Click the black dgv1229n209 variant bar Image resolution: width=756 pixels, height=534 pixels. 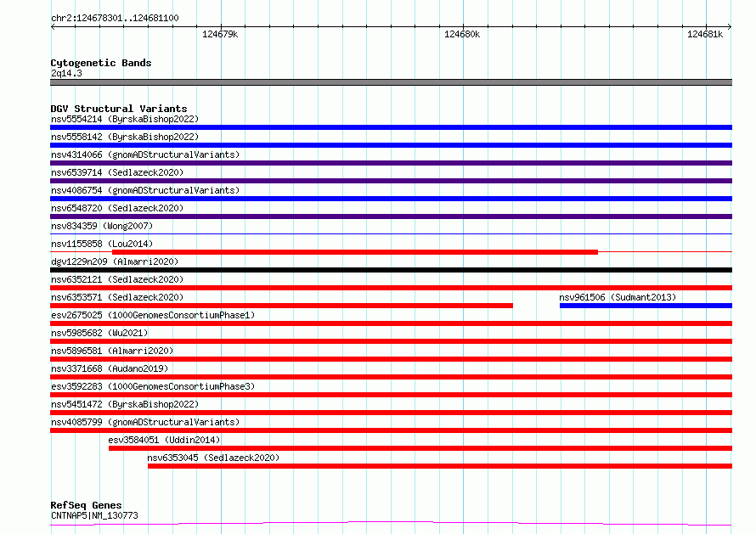click(x=391, y=270)
